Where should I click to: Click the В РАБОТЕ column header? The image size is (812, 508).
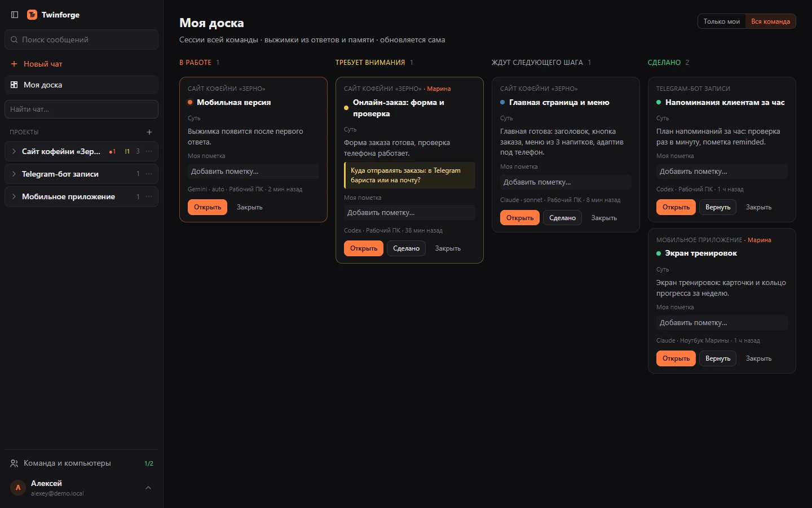(x=195, y=63)
